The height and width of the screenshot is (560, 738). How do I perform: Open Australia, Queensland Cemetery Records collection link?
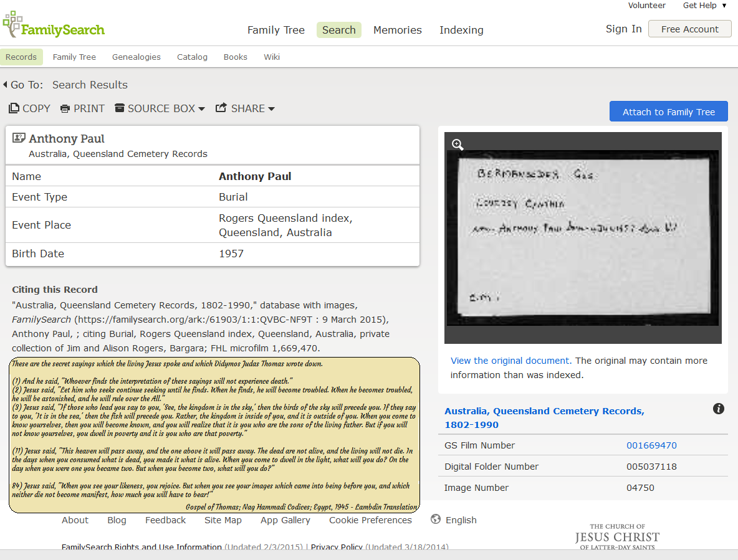pos(544,417)
